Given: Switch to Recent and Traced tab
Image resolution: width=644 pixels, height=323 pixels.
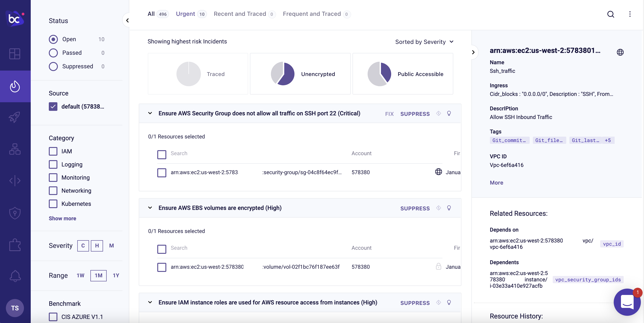Looking at the screenshot, I should tap(240, 14).
